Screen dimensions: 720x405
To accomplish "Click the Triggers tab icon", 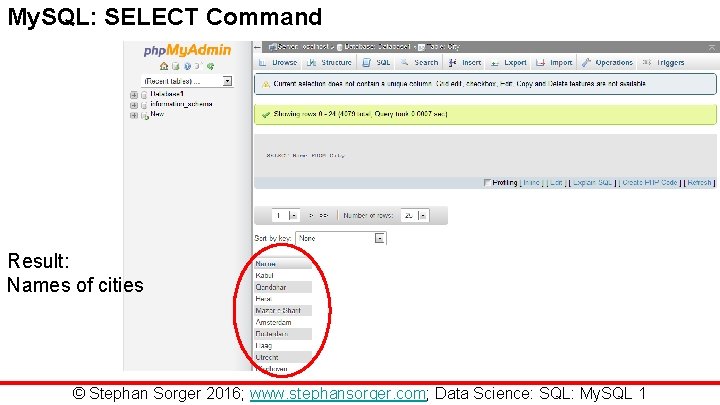I will click(647, 62).
